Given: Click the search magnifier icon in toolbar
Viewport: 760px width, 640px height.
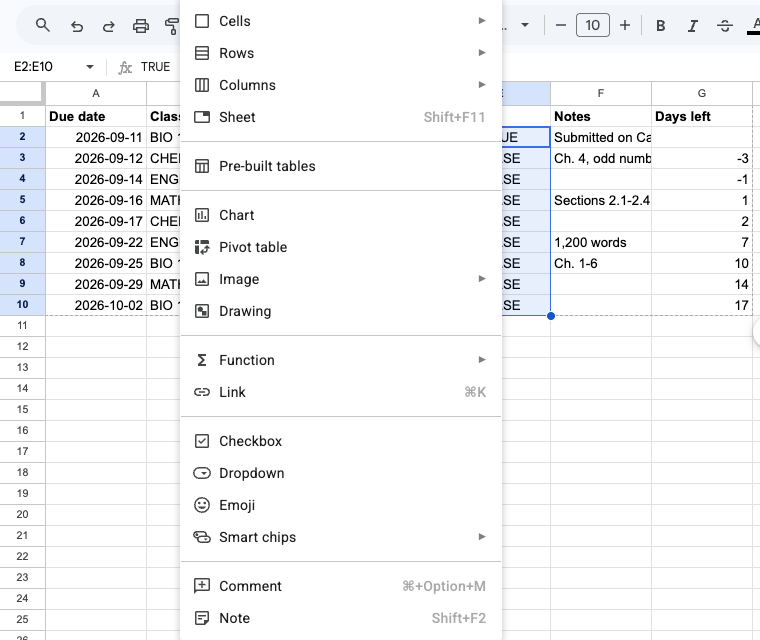Looking at the screenshot, I should pos(43,25).
